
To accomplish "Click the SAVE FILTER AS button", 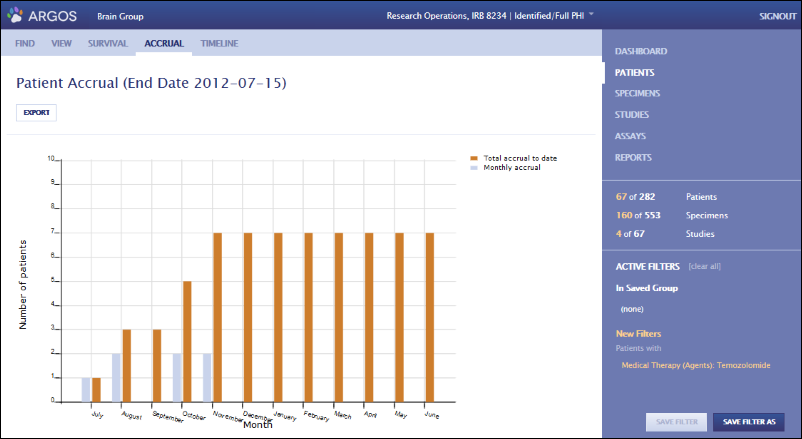I will pyautogui.click(x=749, y=422).
